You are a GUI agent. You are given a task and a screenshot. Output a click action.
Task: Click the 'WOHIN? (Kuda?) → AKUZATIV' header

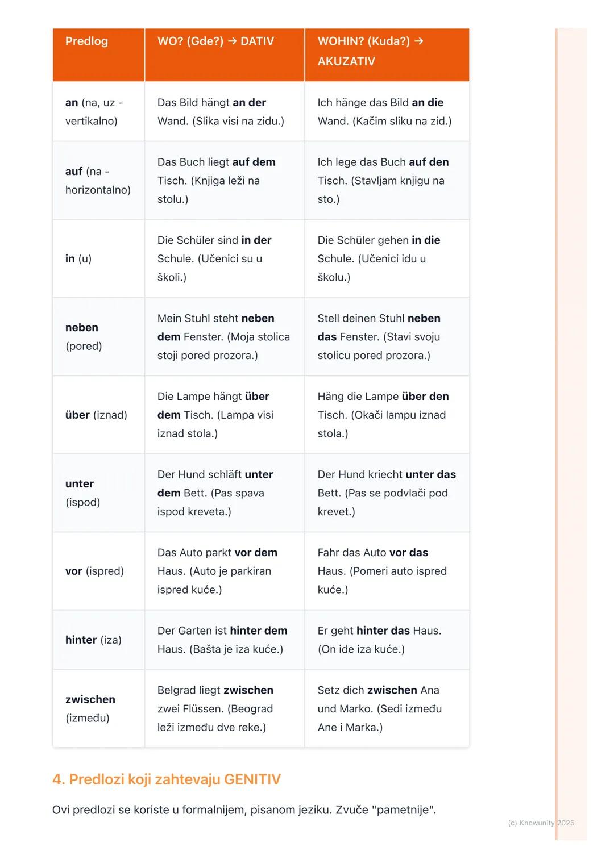[370, 51]
